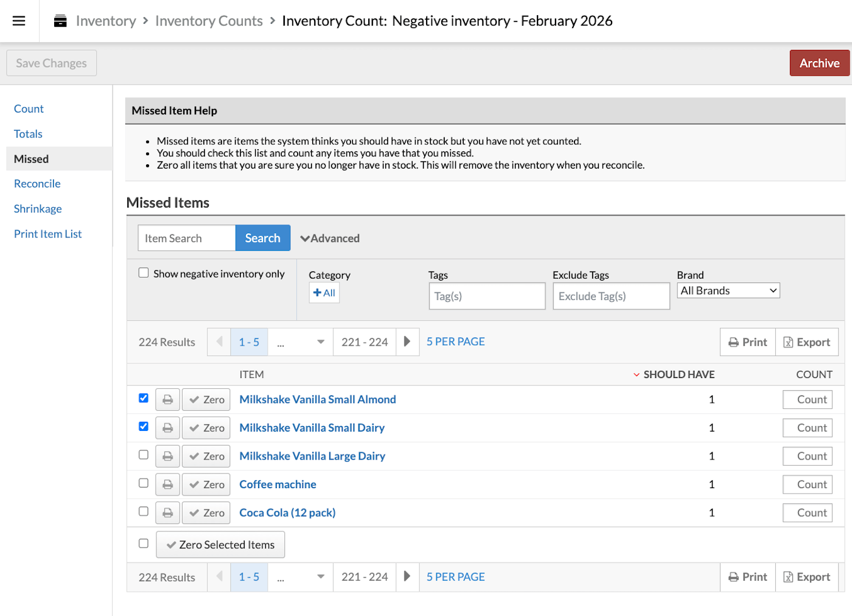Enable Show negative inventory only
The height and width of the screenshot is (616, 852).
[143, 272]
